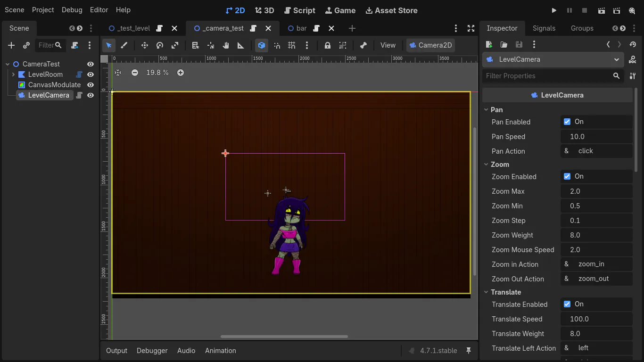Open the skeleton options bone icon
The width and height of the screenshot is (644, 362).
click(x=363, y=45)
